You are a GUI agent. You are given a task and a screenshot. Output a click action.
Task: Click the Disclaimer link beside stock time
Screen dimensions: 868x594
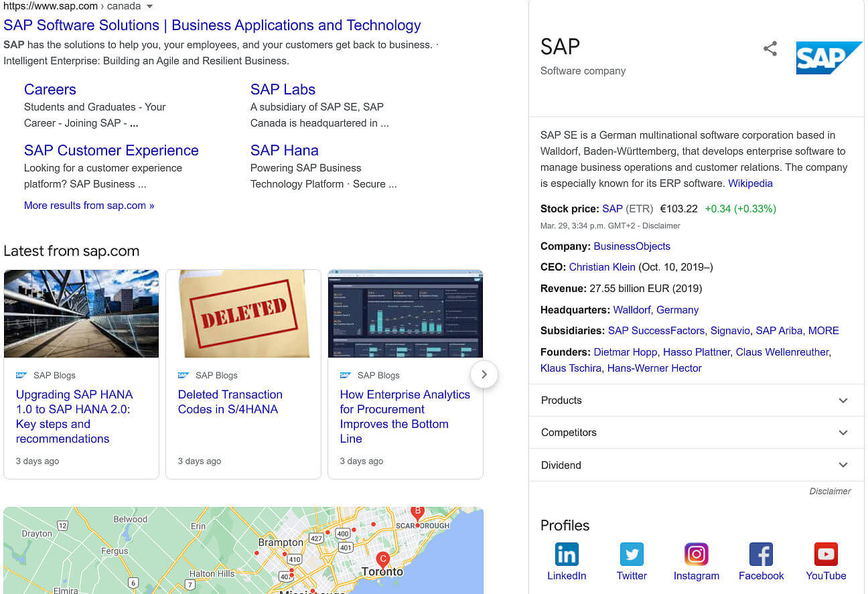click(661, 226)
